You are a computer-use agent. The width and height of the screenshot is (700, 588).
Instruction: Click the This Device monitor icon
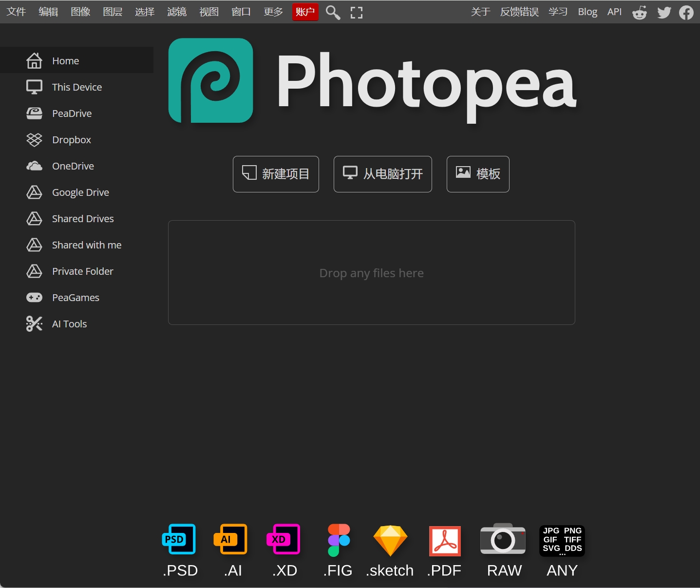click(x=34, y=87)
